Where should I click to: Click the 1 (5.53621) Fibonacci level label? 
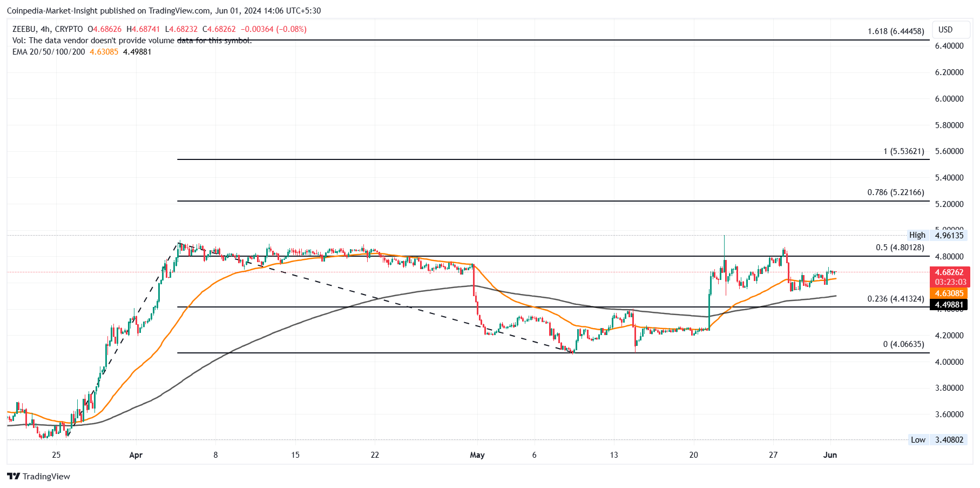point(904,151)
